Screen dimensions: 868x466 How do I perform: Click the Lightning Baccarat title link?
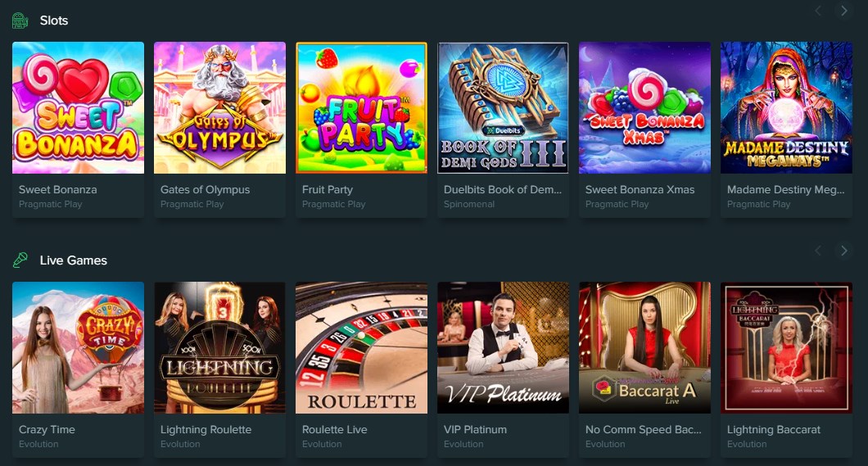point(773,429)
